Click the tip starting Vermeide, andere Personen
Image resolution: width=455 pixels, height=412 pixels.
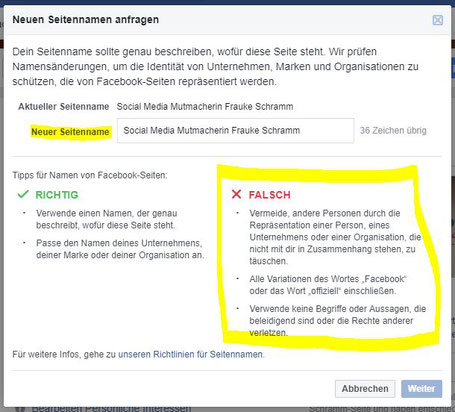[335, 237]
